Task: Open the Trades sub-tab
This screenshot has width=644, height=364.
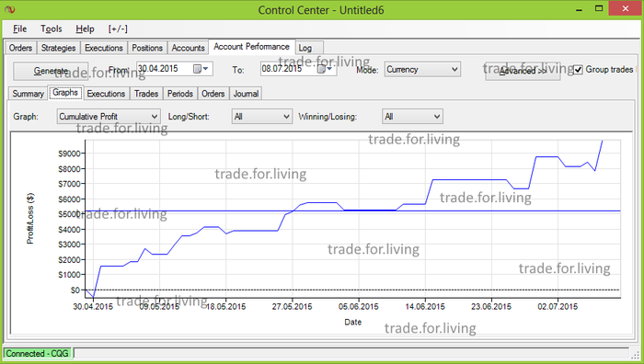Action: [146, 94]
